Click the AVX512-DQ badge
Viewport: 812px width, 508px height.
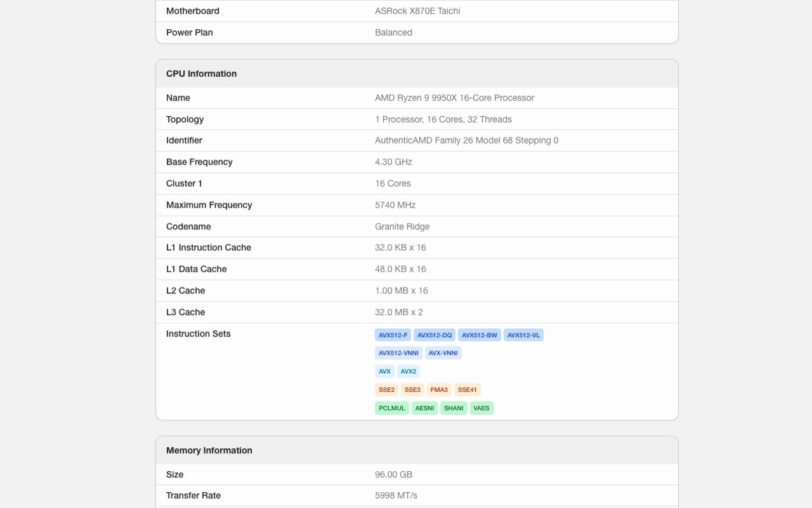coord(435,335)
